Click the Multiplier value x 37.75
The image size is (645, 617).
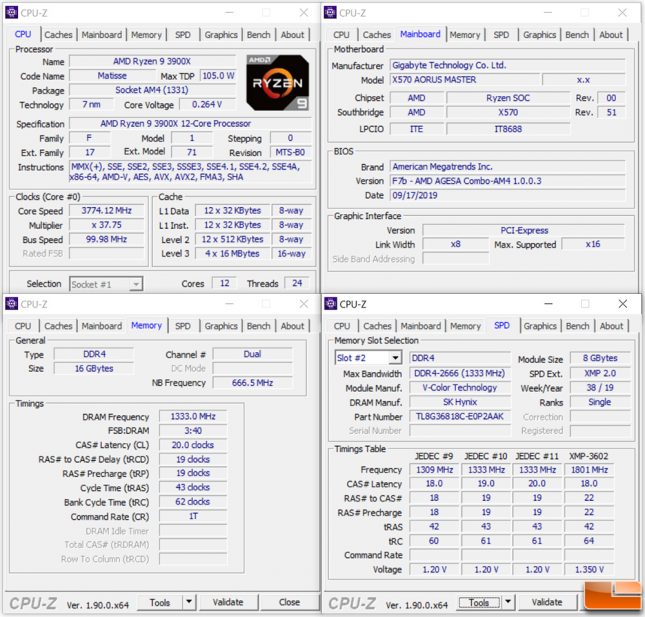(106, 225)
